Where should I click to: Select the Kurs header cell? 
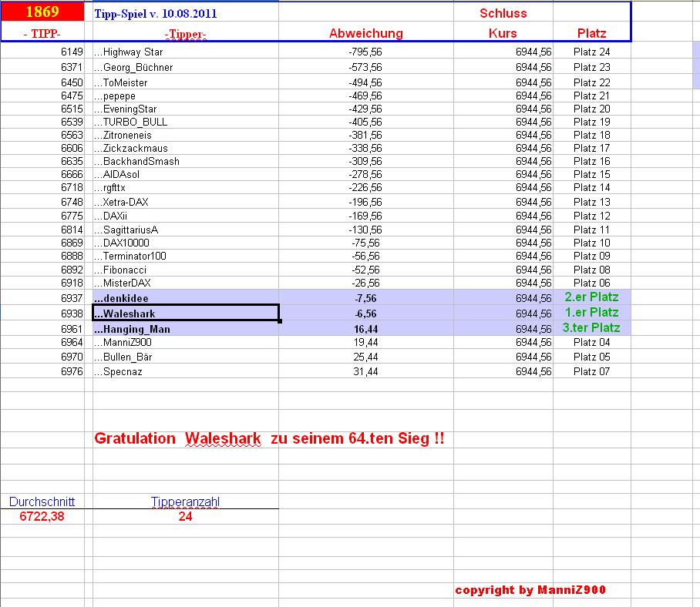coord(503,33)
